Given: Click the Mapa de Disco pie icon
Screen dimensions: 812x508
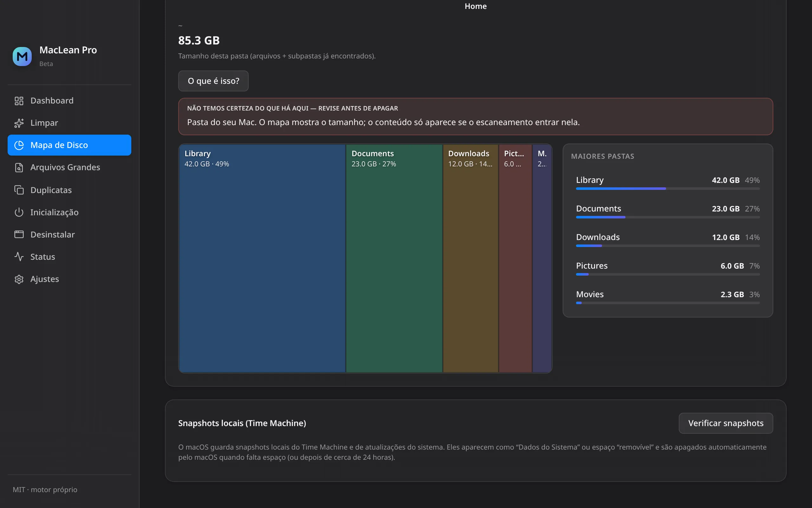Looking at the screenshot, I should (x=19, y=145).
